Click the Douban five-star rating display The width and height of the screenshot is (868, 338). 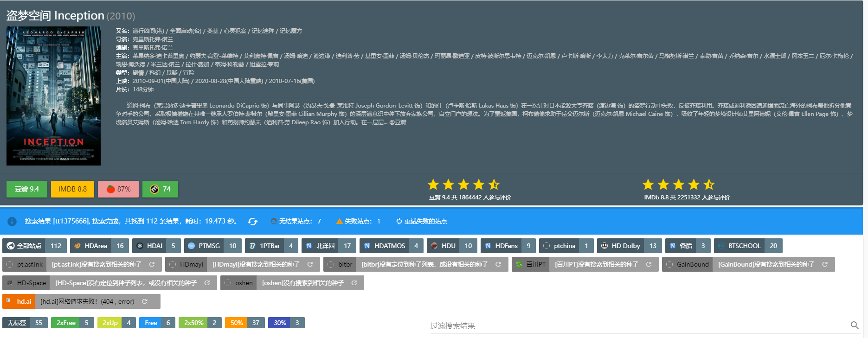point(463,185)
